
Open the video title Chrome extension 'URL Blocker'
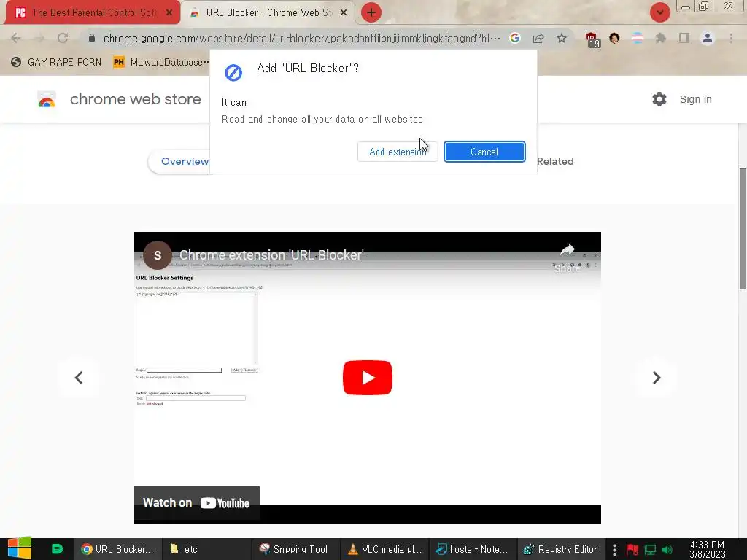tap(271, 255)
